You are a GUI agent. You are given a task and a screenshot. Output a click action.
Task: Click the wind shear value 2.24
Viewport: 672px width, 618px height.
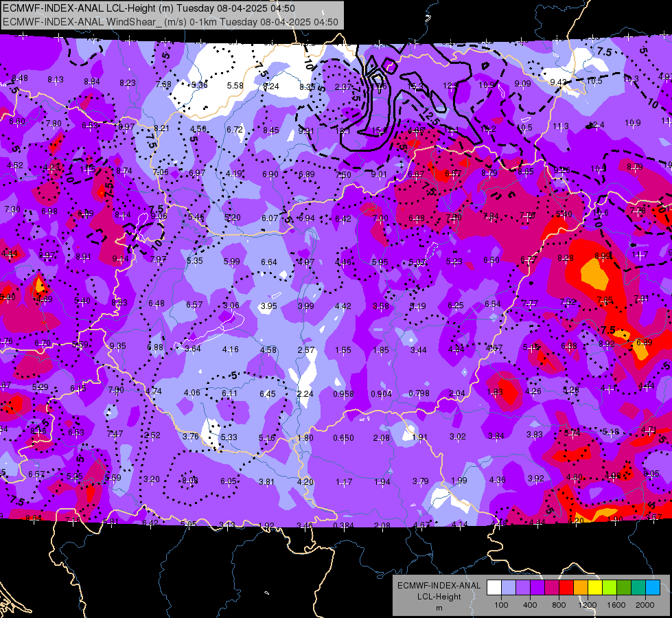[305, 393]
